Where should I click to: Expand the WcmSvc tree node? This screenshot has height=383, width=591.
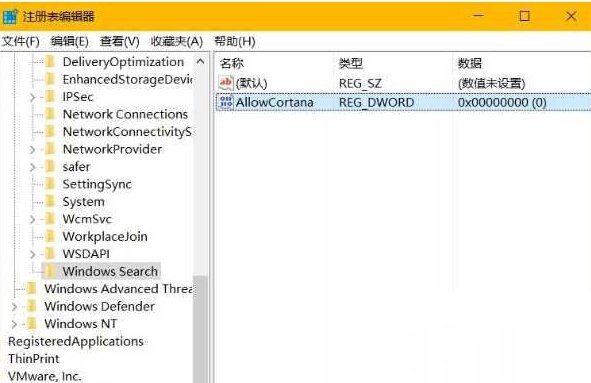(x=32, y=219)
